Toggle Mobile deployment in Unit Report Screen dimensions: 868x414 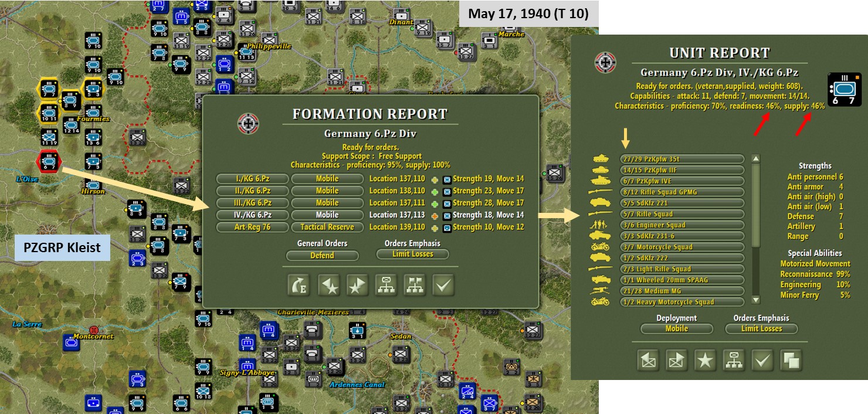point(676,329)
